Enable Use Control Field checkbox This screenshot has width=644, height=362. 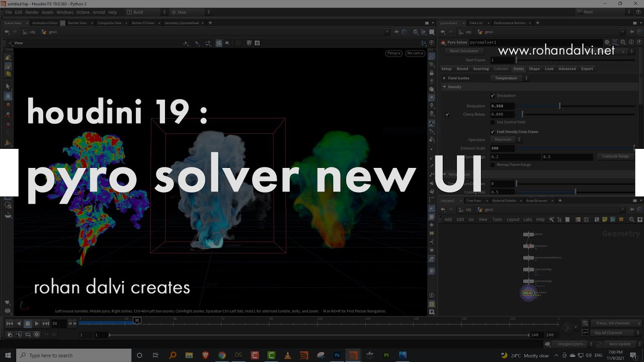[493, 122]
